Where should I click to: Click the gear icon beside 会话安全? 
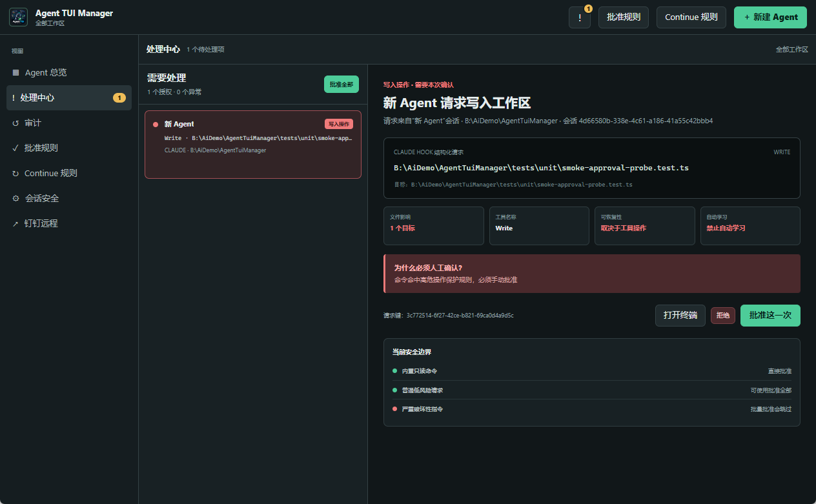(15, 198)
